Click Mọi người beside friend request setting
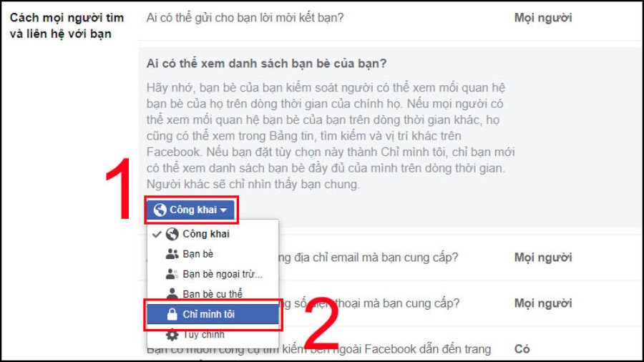The width and height of the screenshot is (644, 362). [543, 18]
